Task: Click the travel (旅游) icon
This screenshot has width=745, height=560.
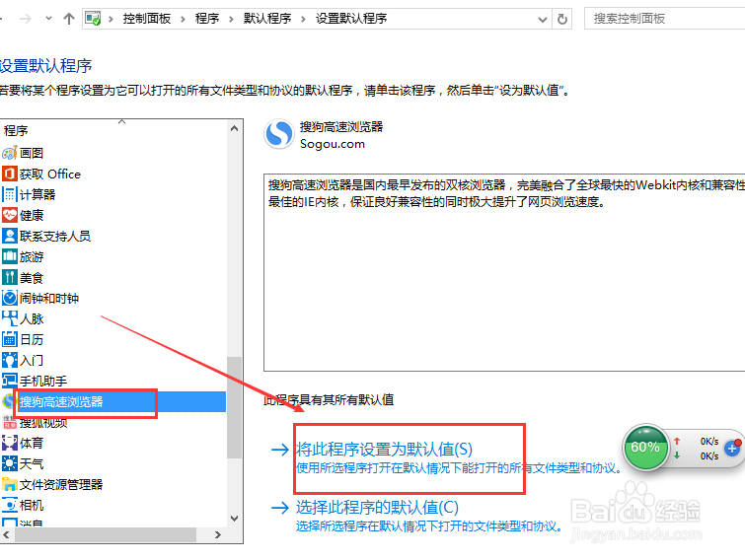Action: pos(10,256)
